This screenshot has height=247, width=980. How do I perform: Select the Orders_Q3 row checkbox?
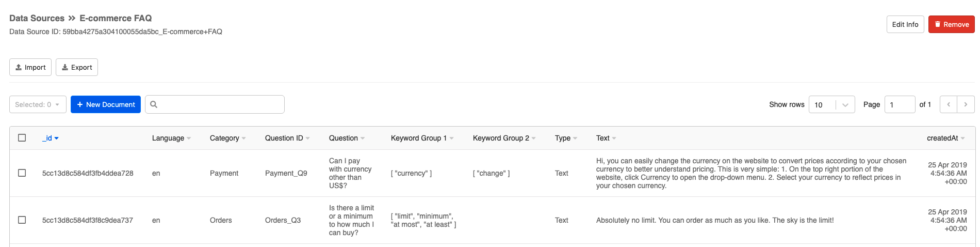tap(22, 220)
